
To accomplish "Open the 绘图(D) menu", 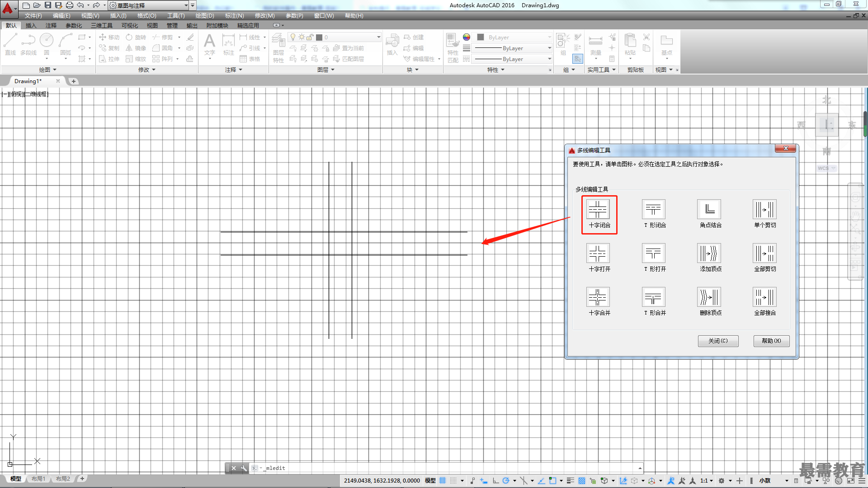I will coord(205,16).
